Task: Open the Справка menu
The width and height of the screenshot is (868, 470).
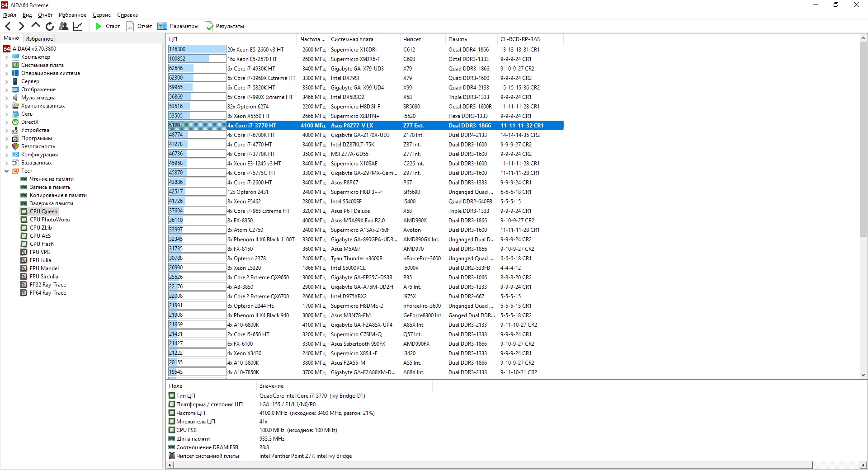Action: [127, 15]
